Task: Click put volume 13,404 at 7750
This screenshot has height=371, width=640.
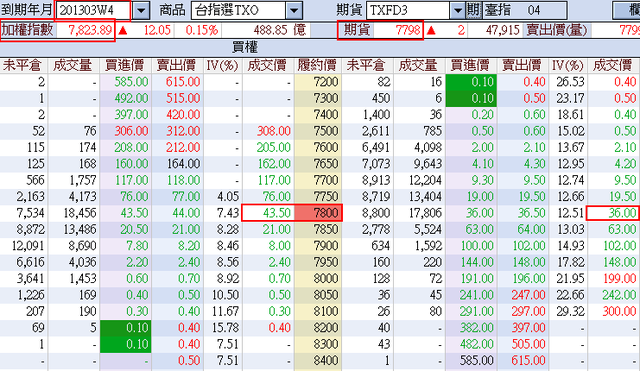Action: (x=425, y=197)
